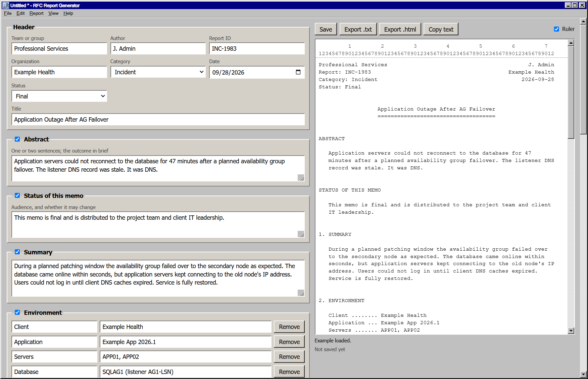Image resolution: width=588 pixels, height=379 pixels.
Task: Uncheck the Status of this memo checkbox
Action: [x=17, y=196]
